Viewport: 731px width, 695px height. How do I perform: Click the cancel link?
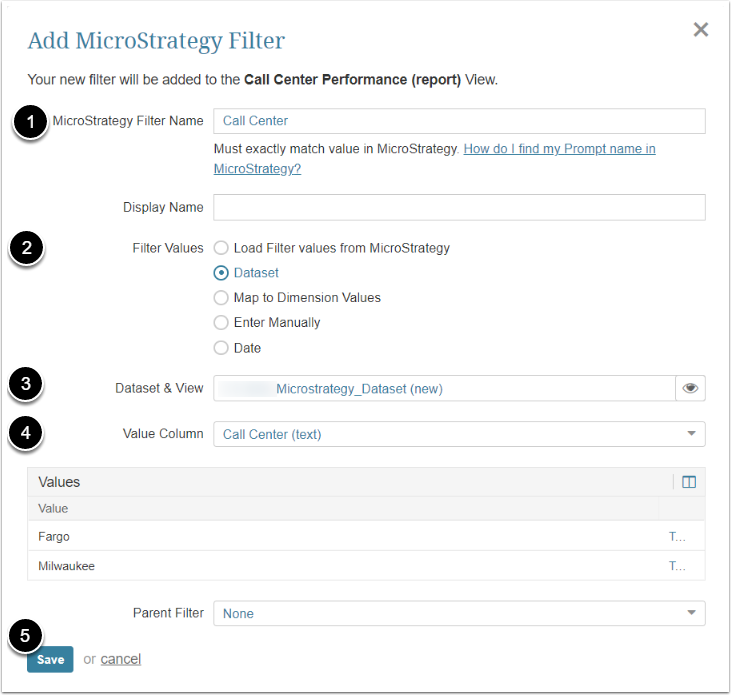point(121,659)
